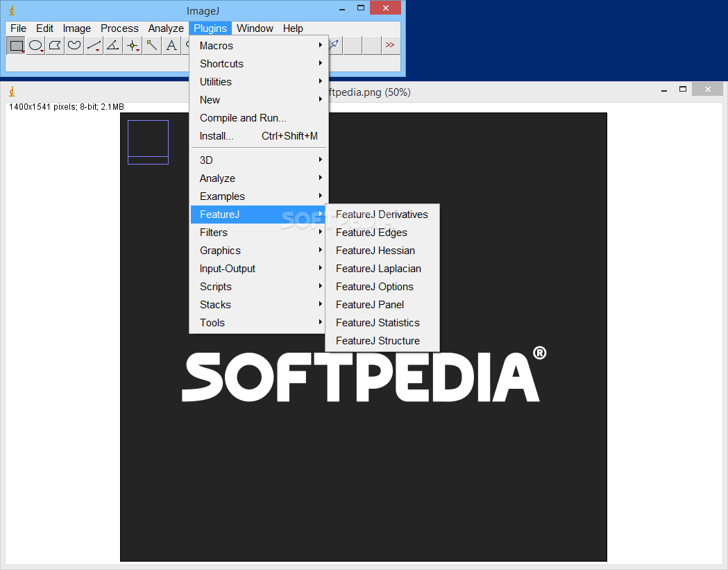Expand the Stacks submenu
Screen dimensions: 728x570
[x=259, y=305]
